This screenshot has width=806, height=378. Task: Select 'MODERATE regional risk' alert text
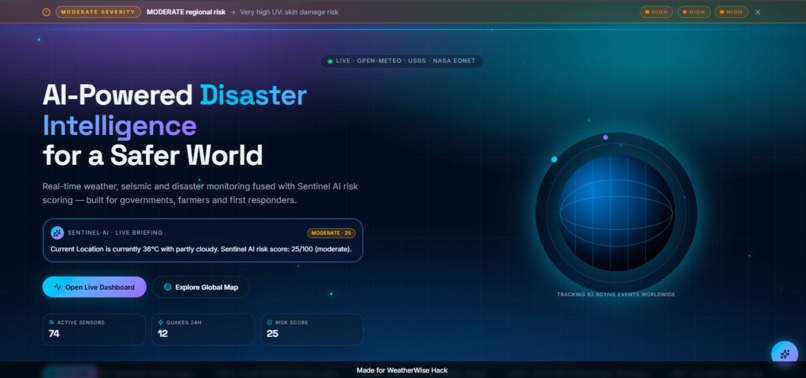coord(186,12)
